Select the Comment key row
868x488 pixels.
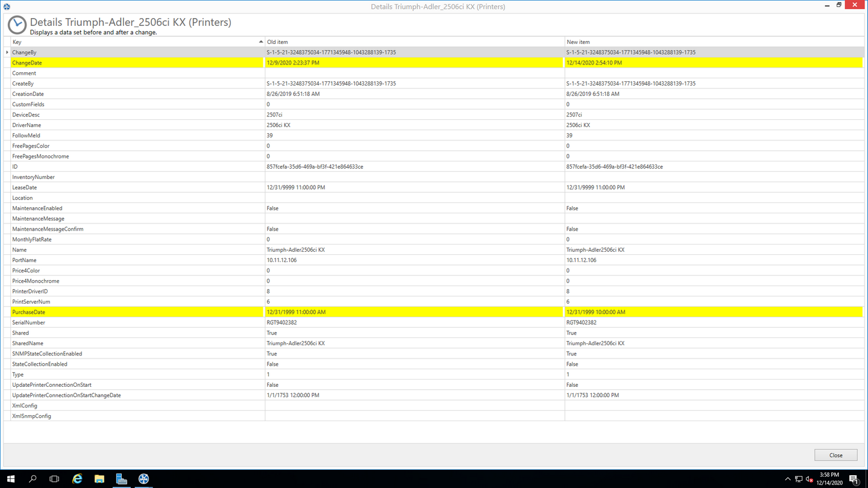pyautogui.click(x=137, y=73)
